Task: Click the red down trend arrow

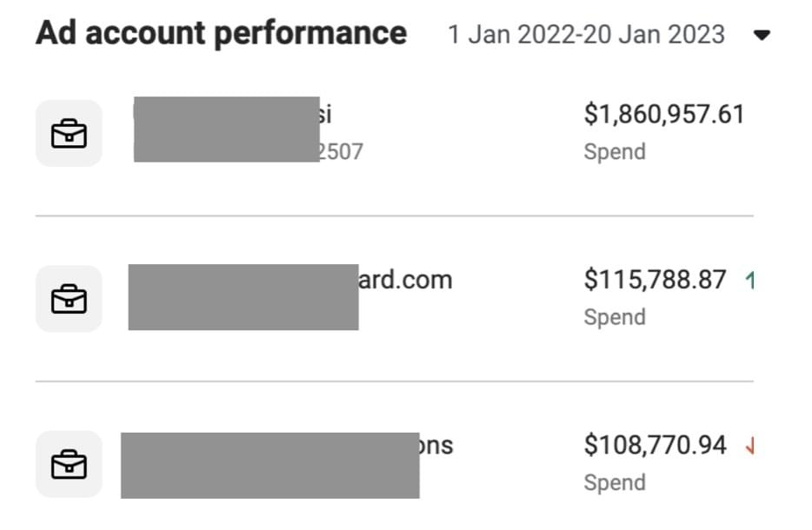Action: [749, 447]
